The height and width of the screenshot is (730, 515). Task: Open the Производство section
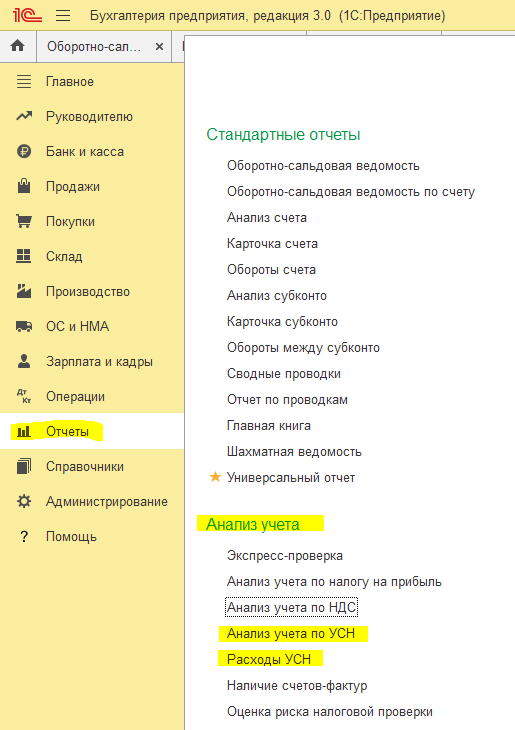click(x=88, y=292)
